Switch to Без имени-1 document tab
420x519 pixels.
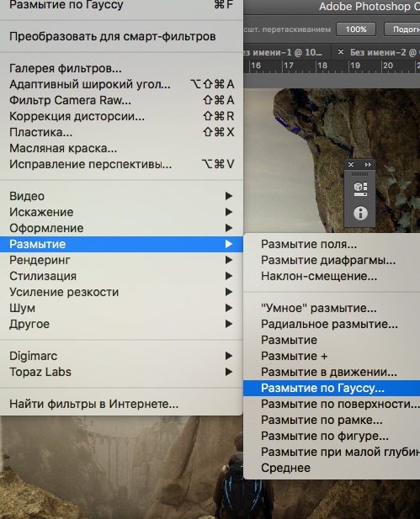[286, 52]
